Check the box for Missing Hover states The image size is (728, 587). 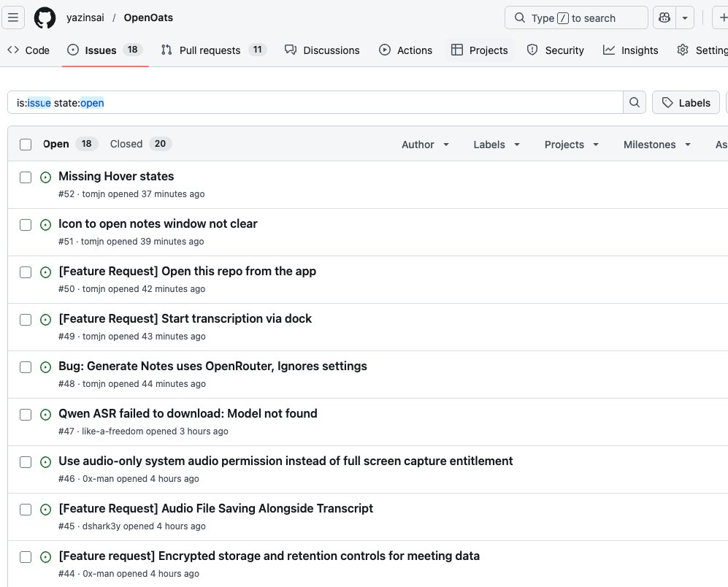tap(26, 177)
